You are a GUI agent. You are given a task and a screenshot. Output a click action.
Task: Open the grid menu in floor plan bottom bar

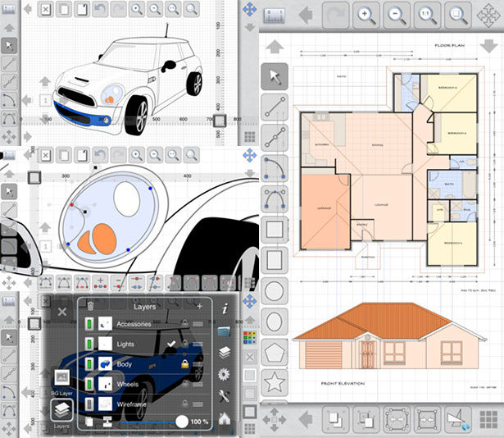(x=488, y=420)
